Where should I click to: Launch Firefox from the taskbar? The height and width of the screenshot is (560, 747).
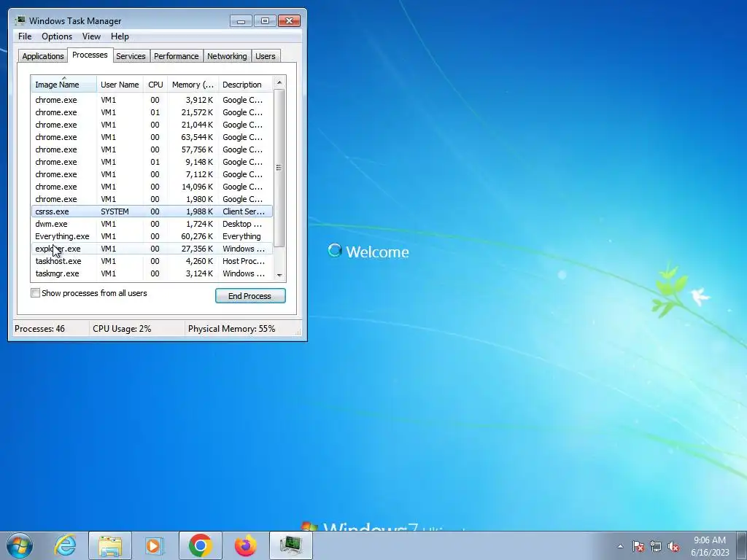click(245, 545)
